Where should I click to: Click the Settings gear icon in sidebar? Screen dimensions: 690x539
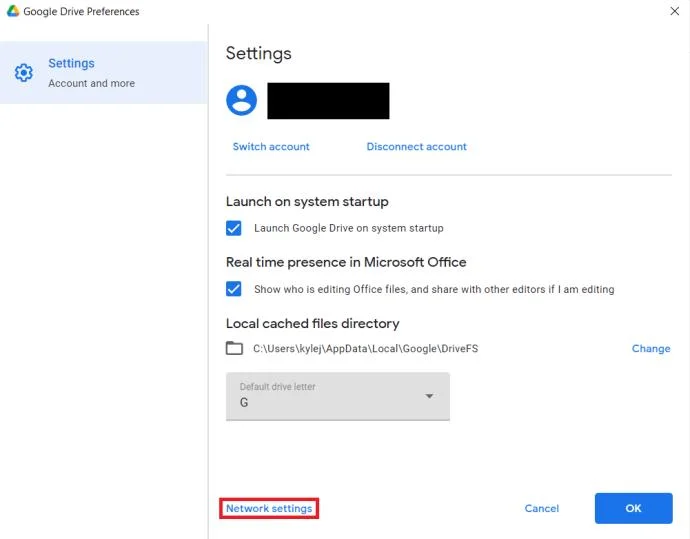(23, 73)
